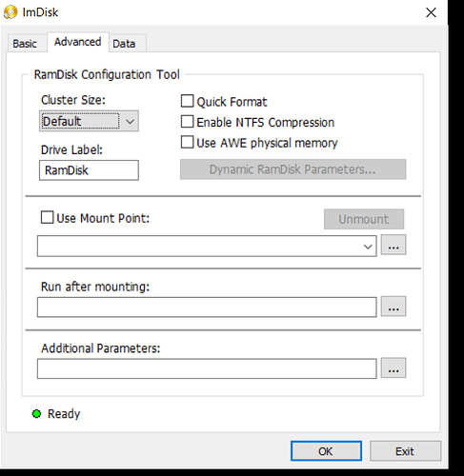
Task: Browse for Run after mounting program
Action: tap(393, 307)
